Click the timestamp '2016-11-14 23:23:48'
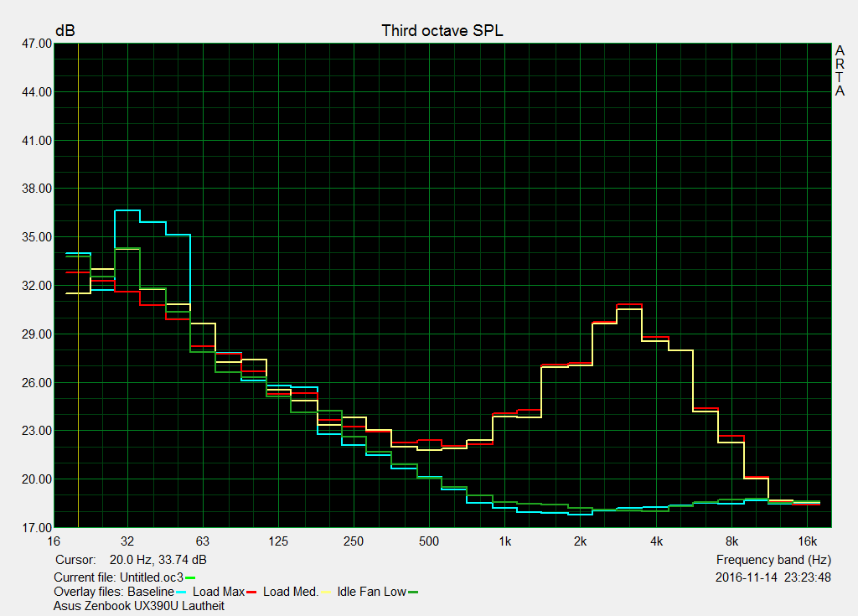The width and height of the screenshot is (858, 616). click(x=773, y=577)
